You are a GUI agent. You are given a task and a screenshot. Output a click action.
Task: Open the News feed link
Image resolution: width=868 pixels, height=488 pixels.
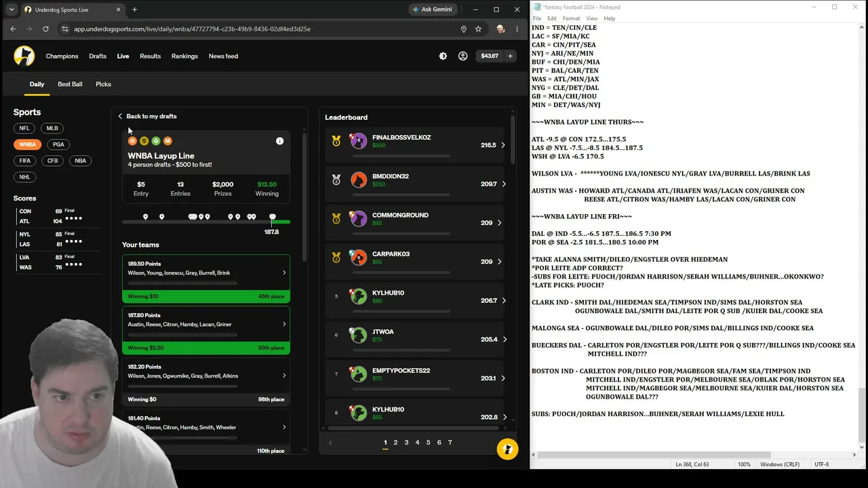click(223, 56)
